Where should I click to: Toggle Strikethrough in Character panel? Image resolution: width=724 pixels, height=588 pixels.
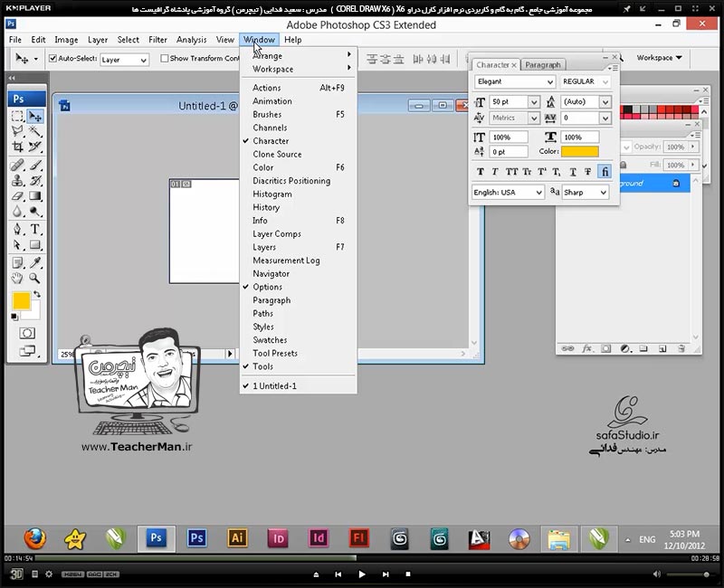pyautogui.click(x=587, y=172)
